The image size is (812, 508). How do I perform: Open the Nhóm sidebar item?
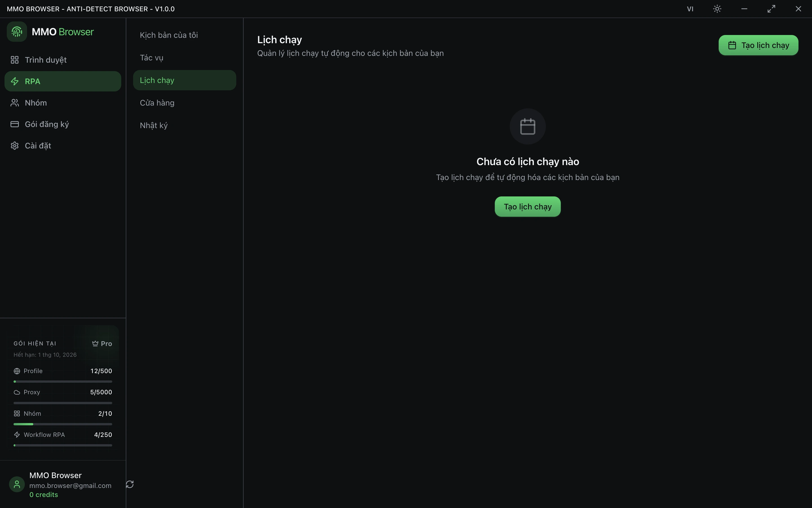[63, 103]
